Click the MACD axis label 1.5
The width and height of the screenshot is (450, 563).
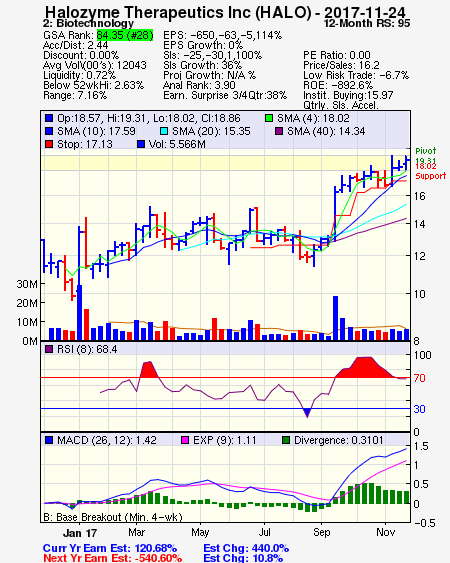(x=421, y=446)
